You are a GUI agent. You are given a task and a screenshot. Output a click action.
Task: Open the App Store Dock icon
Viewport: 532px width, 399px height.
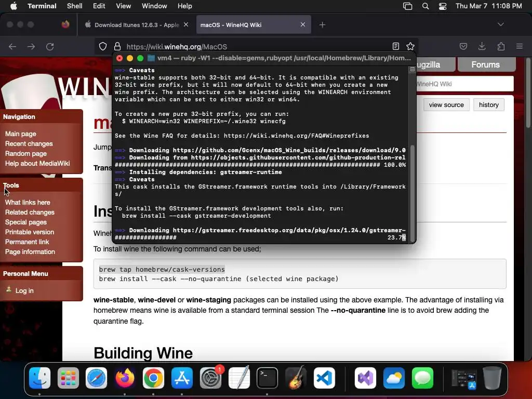(x=182, y=378)
